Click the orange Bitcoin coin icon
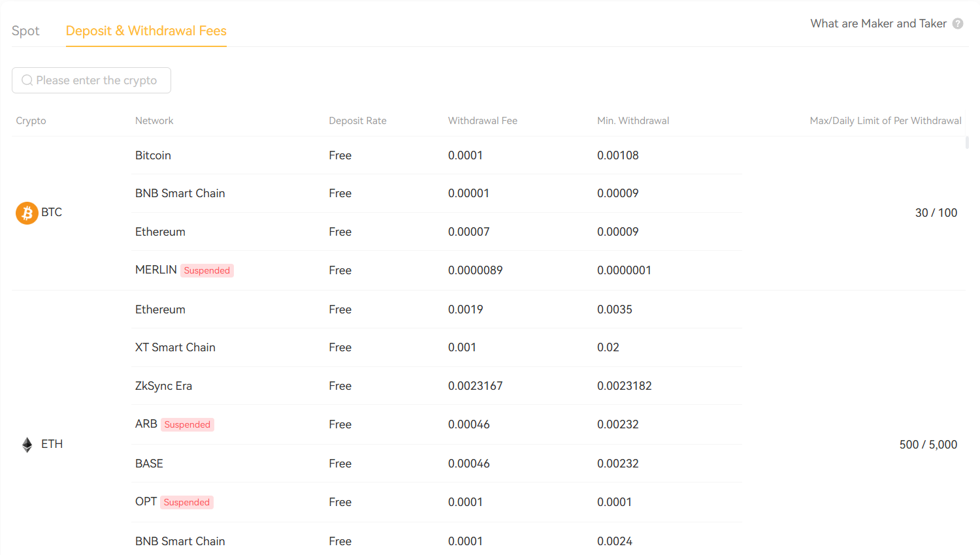Screen dimensions: 980x555 pyautogui.click(x=27, y=213)
